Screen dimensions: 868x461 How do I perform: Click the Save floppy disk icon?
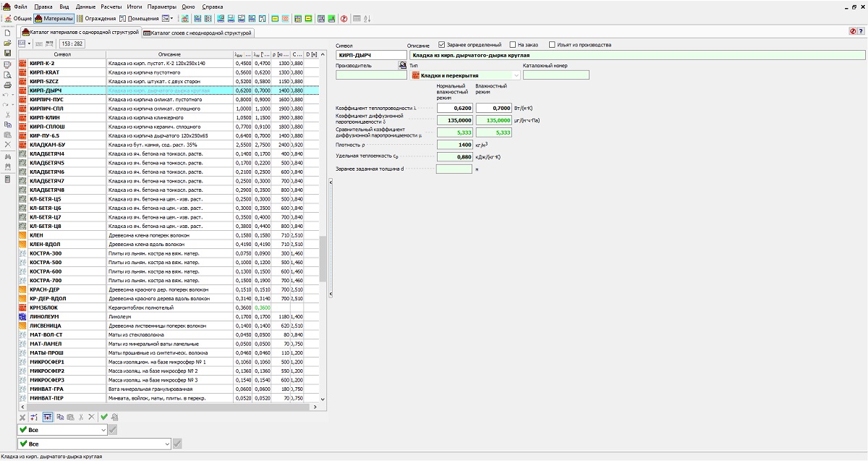[x=7, y=53]
